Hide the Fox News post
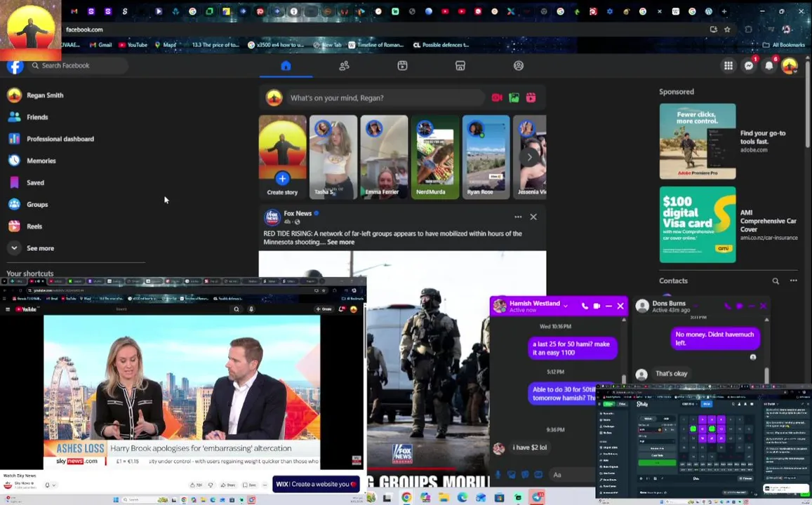This screenshot has height=505, width=812. 533,217
